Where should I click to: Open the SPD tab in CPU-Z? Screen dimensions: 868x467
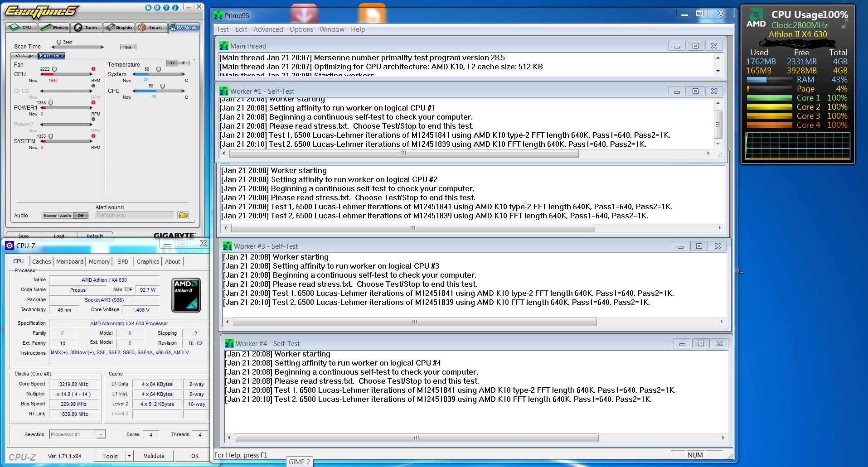point(123,261)
